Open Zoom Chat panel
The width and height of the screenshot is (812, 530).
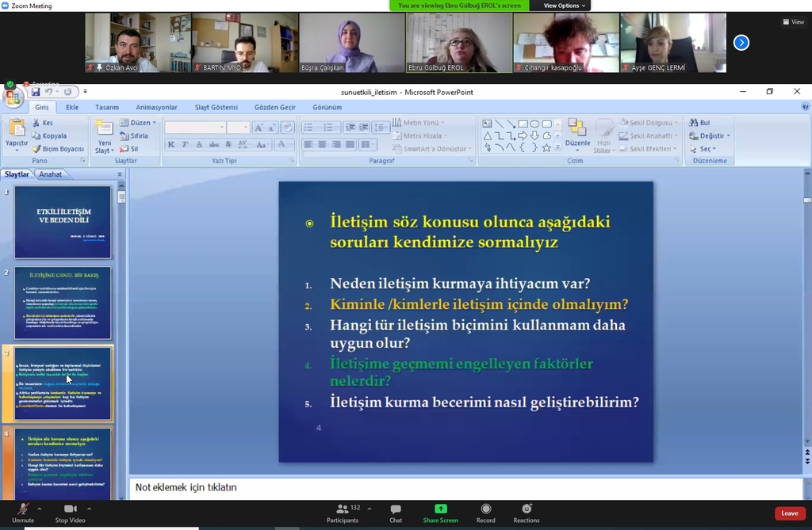click(x=396, y=513)
